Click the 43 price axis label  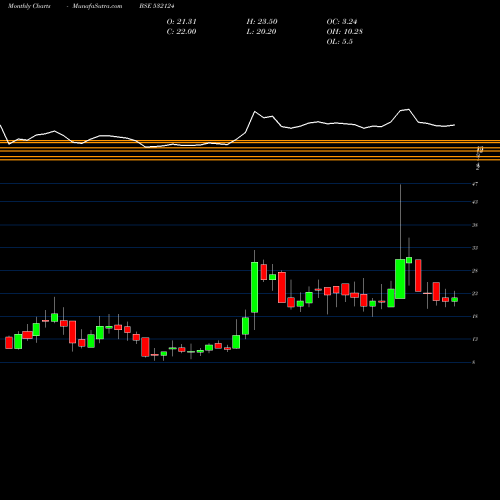tap(475, 202)
